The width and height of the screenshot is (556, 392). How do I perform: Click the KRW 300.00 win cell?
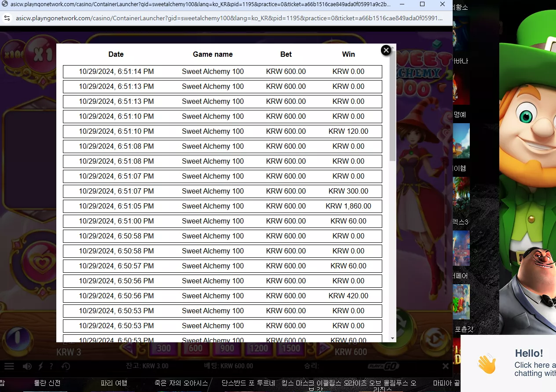coord(348,191)
